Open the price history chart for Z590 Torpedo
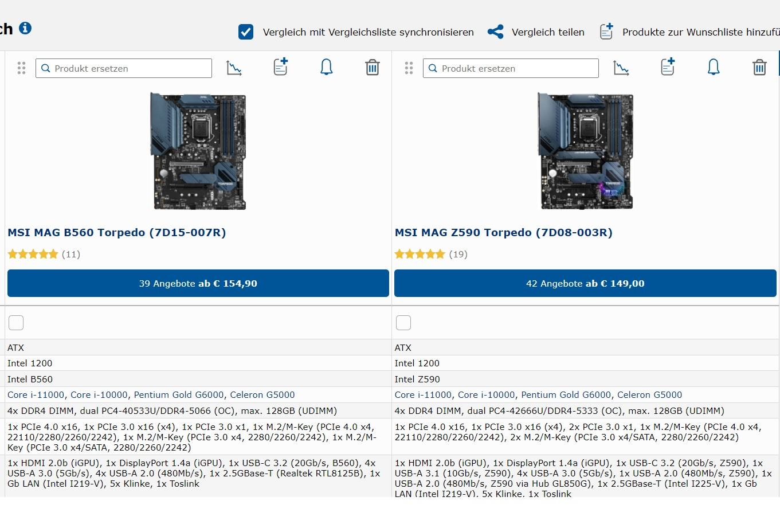The width and height of the screenshot is (780, 532). click(x=621, y=68)
